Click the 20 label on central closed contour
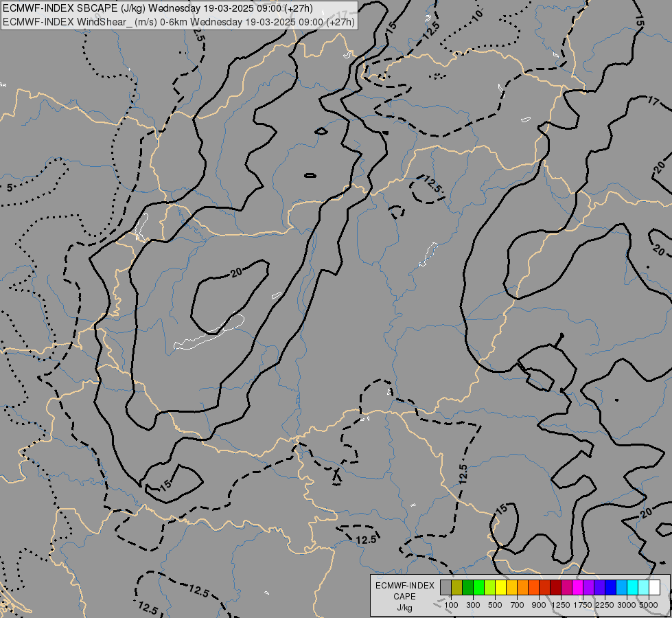Image resolution: width=672 pixels, height=618 pixels. tap(236, 272)
